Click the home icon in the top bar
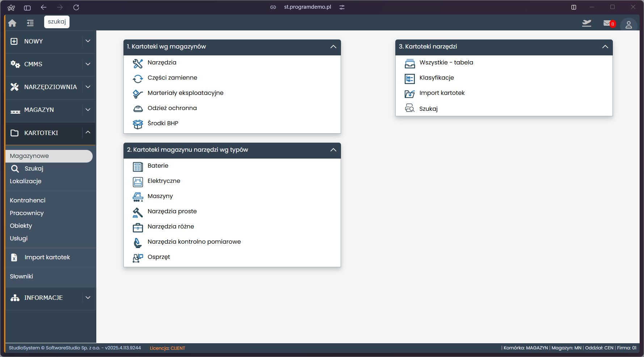This screenshot has height=357, width=644. [x=12, y=23]
